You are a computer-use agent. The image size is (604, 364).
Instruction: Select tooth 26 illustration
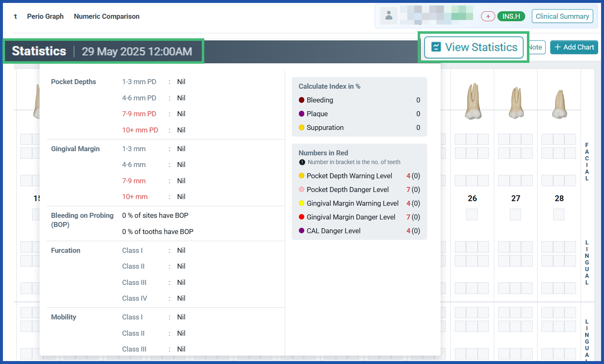[x=472, y=100]
